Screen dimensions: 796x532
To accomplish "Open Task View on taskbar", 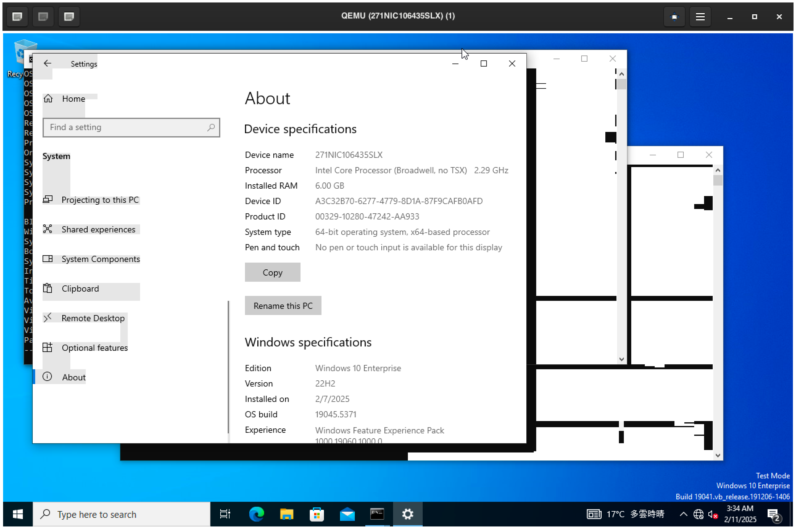I will (225, 514).
